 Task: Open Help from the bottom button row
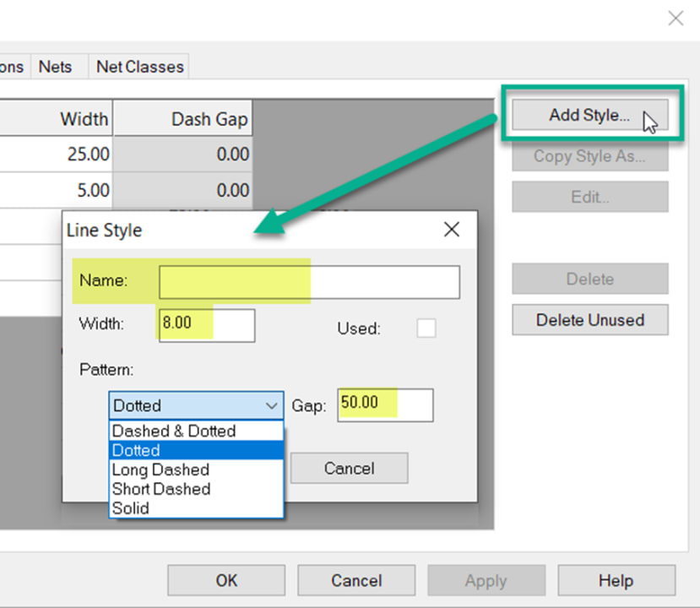[616, 580]
